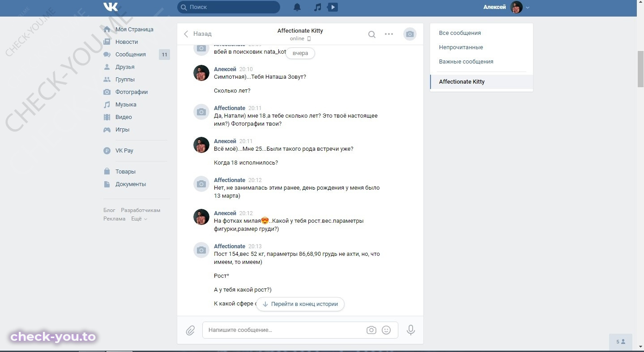Open the music player note icon
This screenshot has width=644, height=352.
click(317, 7)
